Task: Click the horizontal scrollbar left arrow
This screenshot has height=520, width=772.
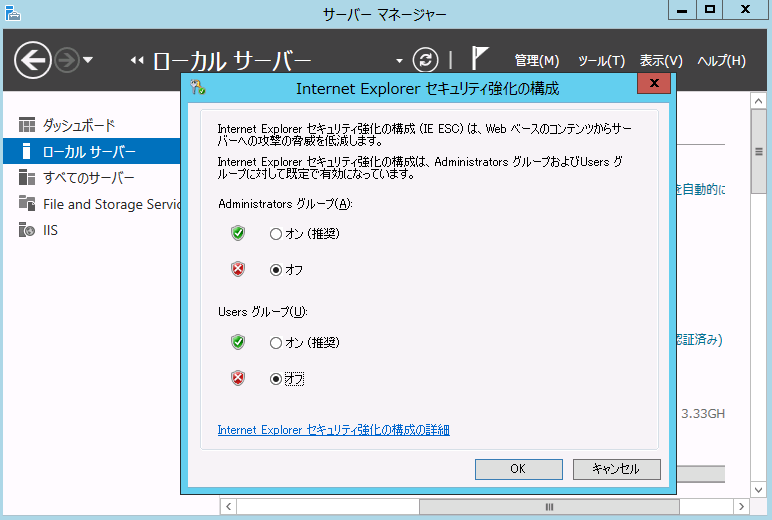Action: [227, 507]
